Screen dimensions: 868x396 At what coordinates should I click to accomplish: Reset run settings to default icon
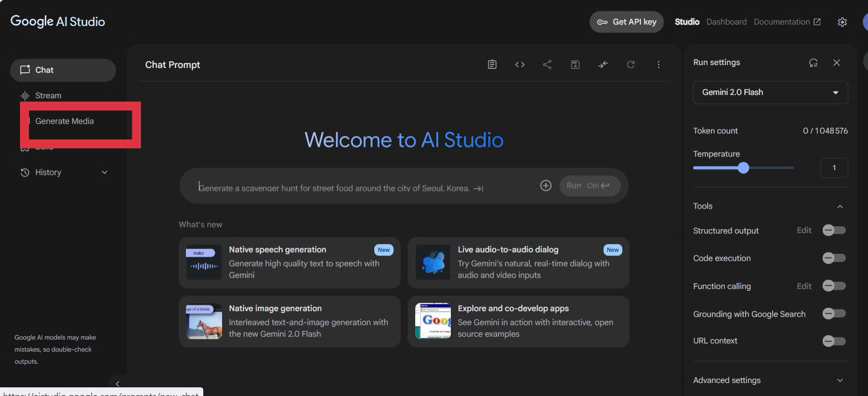[x=814, y=63]
